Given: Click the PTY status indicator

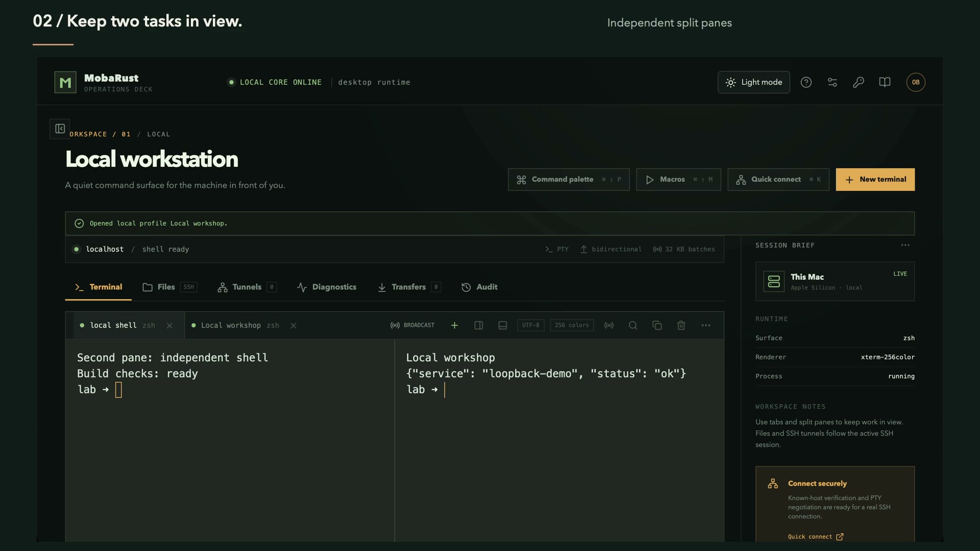Looking at the screenshot, I should point(556,249).
